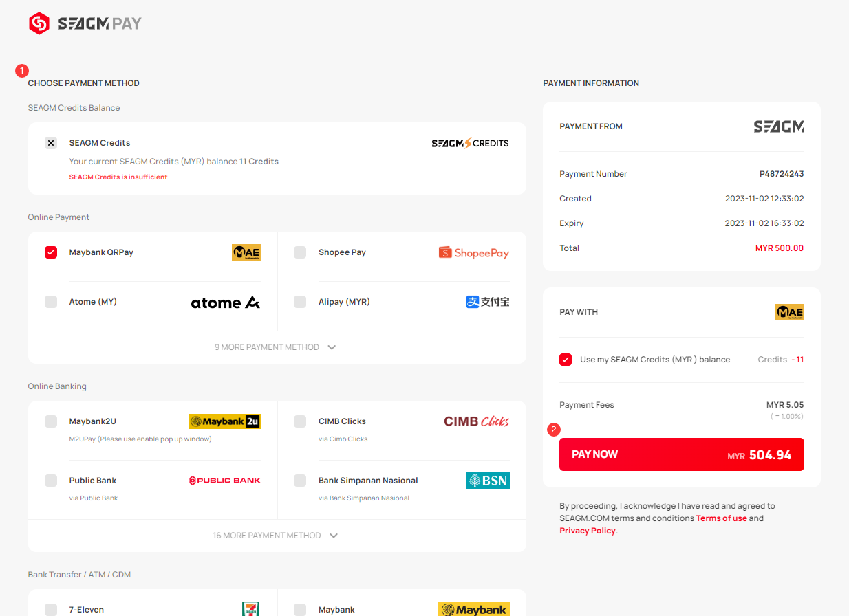849x616 pixels.
Task: Toggle the SEAGM Credits checkbox
Action: (51, 143)
